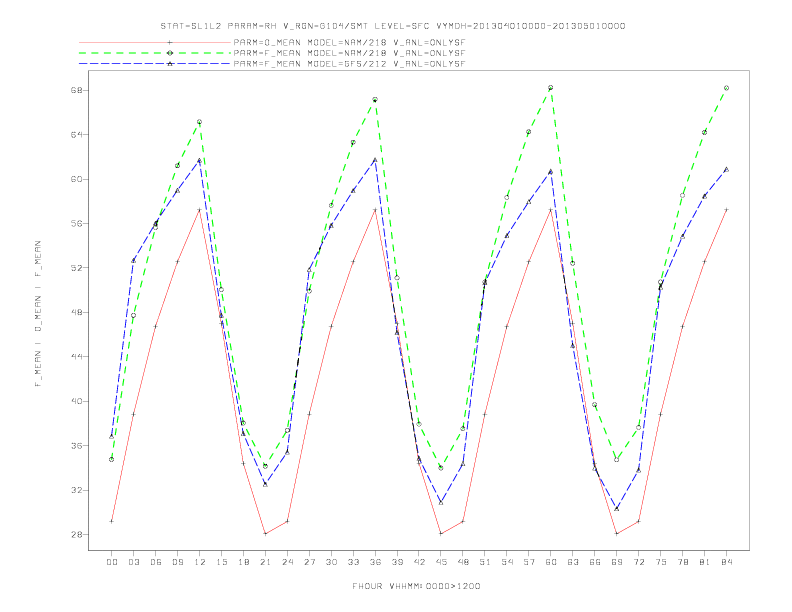Screen dimensions: 792x612
Task: Click x-axis tick label 09
Action: [x=177, y=562]
